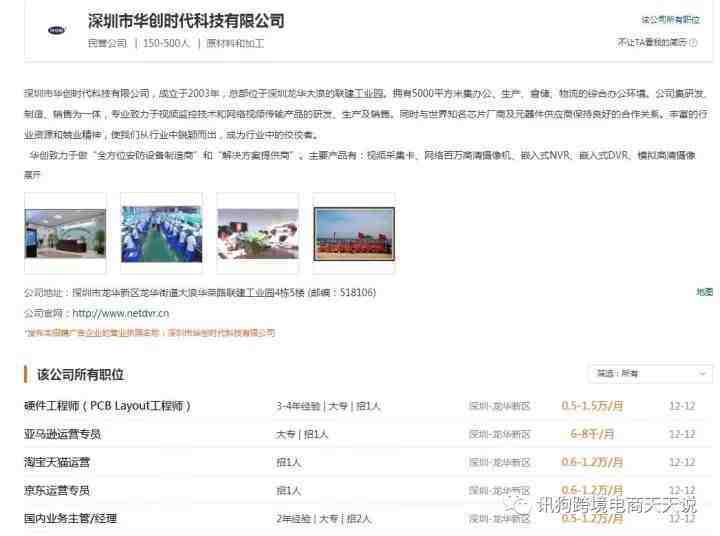
Task: Click the 该公司所有职位 section heading
Action: pos(80,374)
